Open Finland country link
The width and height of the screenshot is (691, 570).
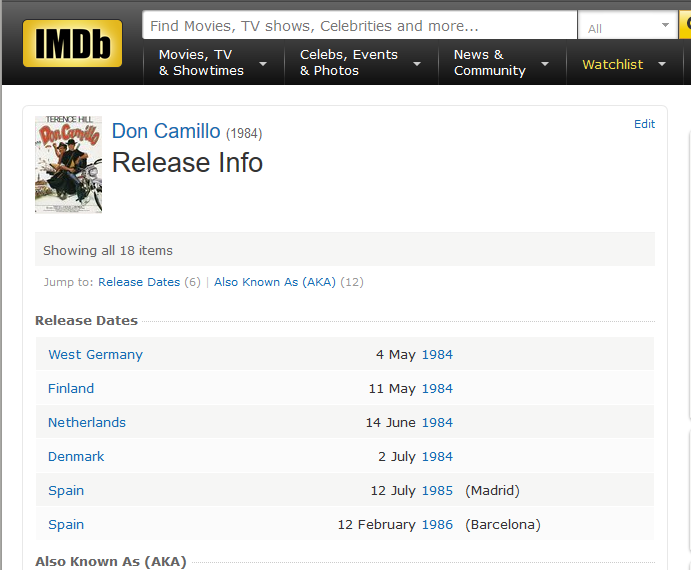click(71, 388)
